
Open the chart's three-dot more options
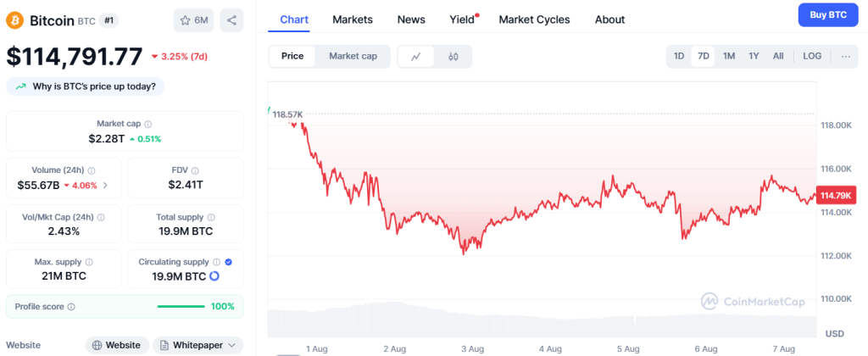click(845, 57)
